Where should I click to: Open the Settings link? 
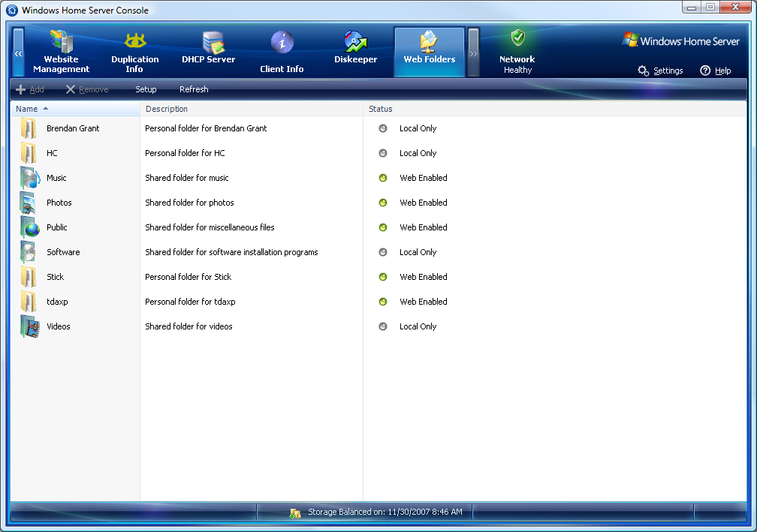pyautogui.click(x=668, y=71)
